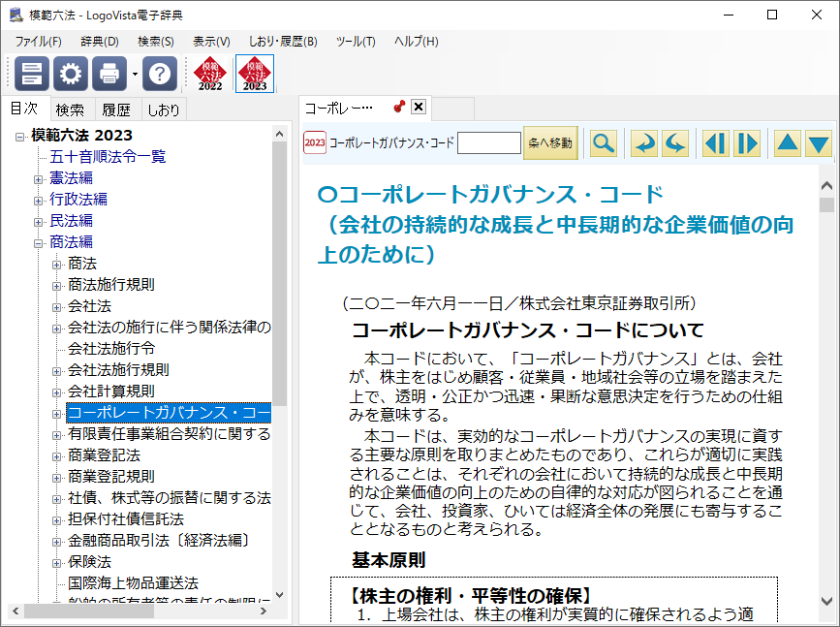This screenshot has height=627, width=840.
Task: Click the article number input field
Action: click(x=488, y=143)
